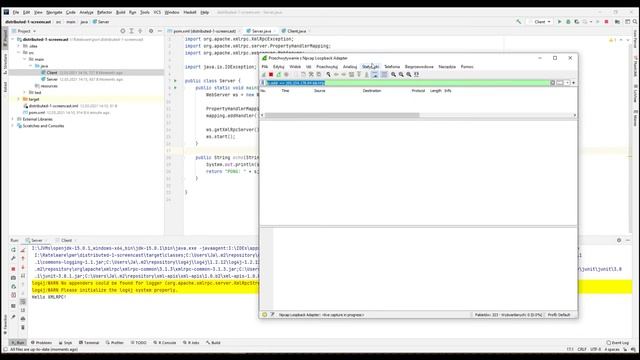This screenshot has height=360, width=640.
Task: Click the Protocol column header in Wireshark
Action: pos(418,91)
